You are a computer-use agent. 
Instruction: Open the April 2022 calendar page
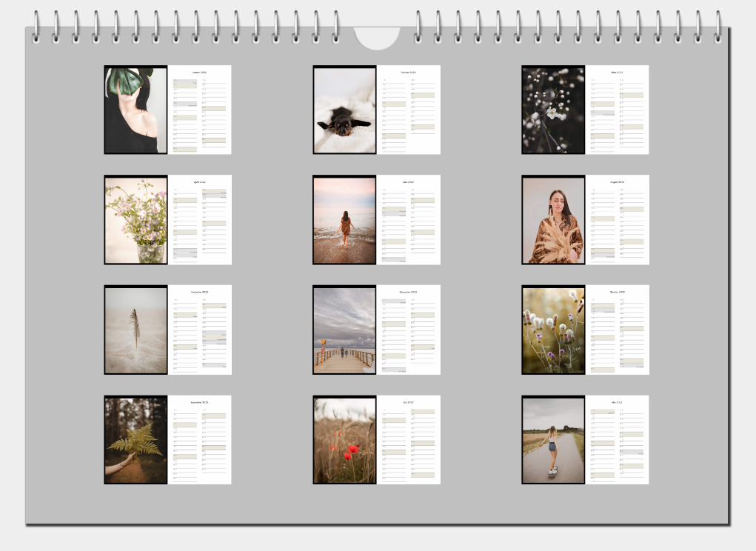200,220
